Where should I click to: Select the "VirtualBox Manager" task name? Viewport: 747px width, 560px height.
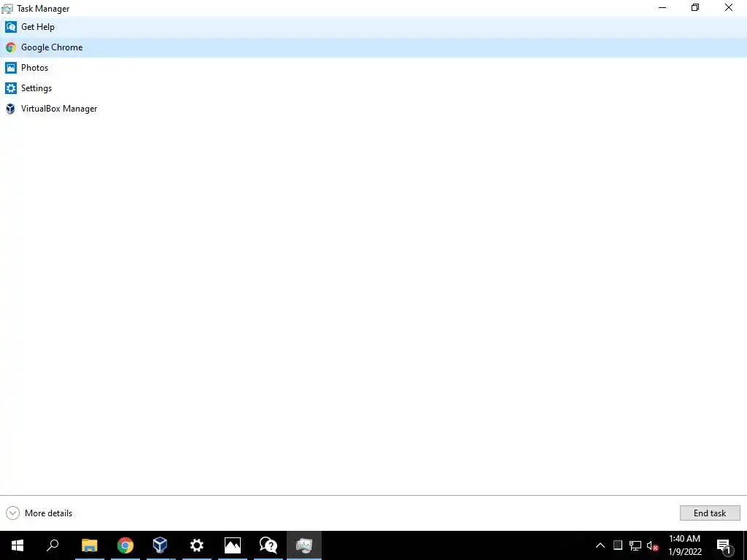(59, 109)
